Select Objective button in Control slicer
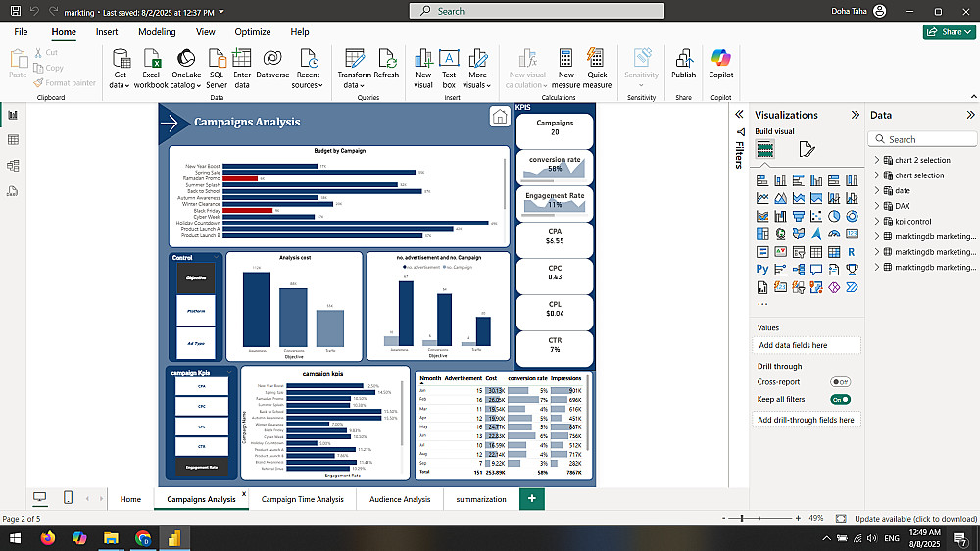Screen dimensions: 980x551 point(196,278)
